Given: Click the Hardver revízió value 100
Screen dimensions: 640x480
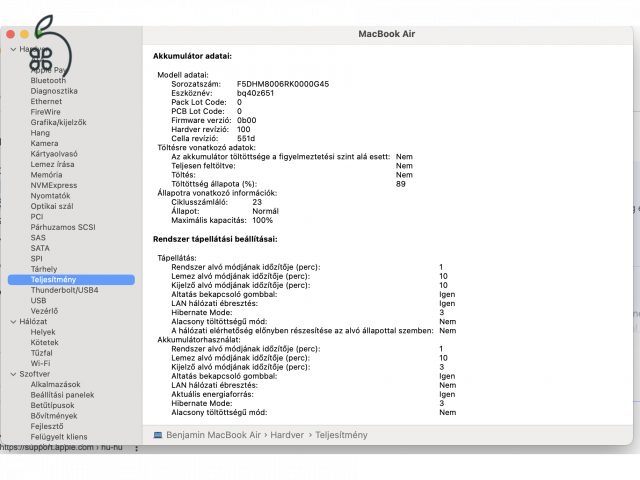Looking at the screenshot, I should [x=244, y=129].
